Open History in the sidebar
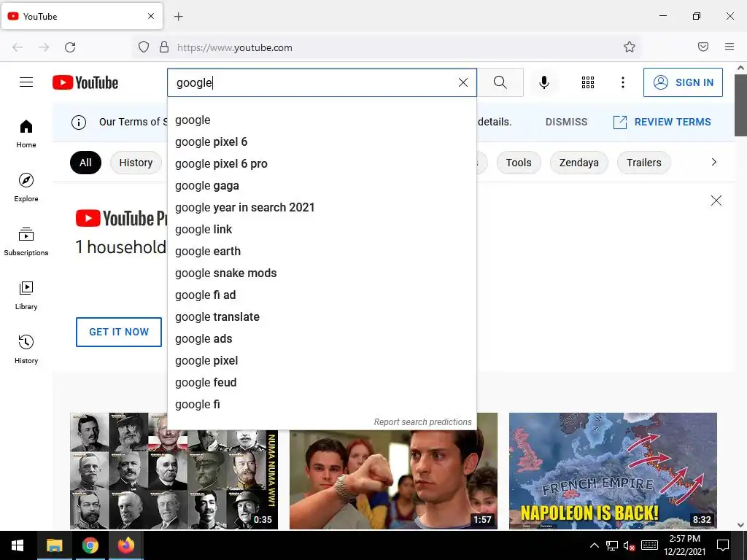This screenshot has width=747, height=560. [x=26, y=349]
